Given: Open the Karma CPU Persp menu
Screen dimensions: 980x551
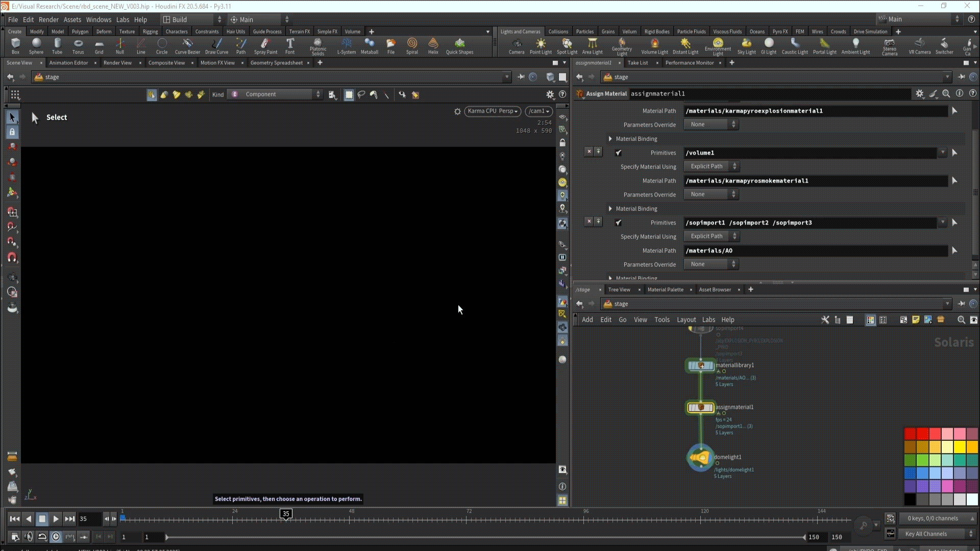Looking at the screenshot, I should (492, 111).
